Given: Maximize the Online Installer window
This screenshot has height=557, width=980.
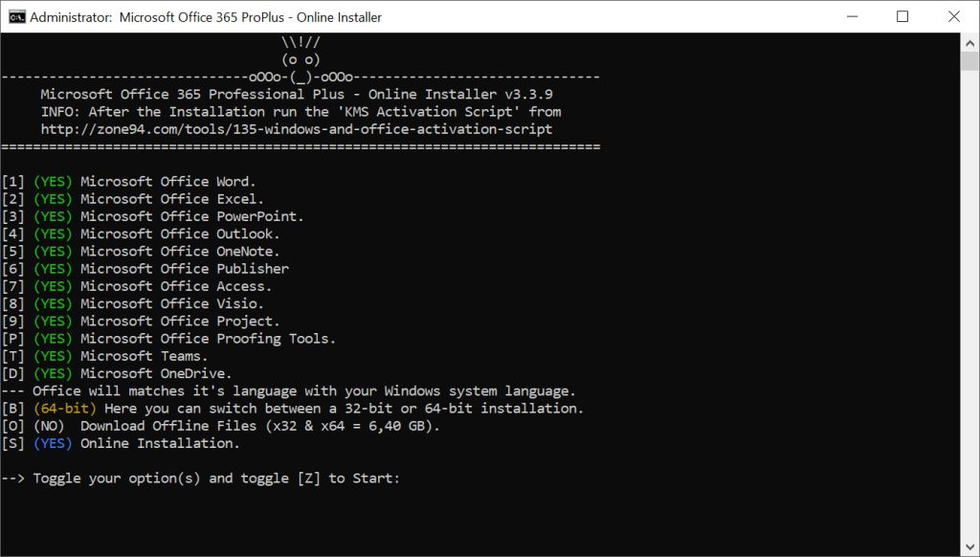Looking at the screenshot, I should click(x=902, y=17).
